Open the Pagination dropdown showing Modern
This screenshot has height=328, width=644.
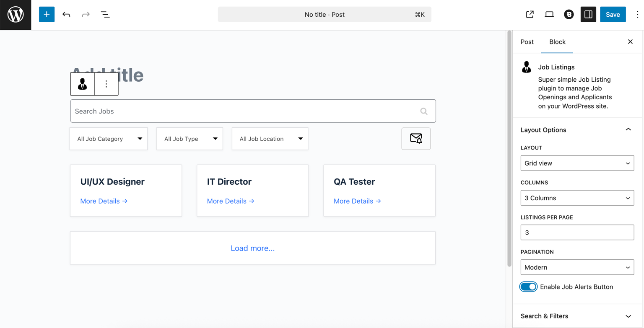pyautogui.click(x=577, y=267)
